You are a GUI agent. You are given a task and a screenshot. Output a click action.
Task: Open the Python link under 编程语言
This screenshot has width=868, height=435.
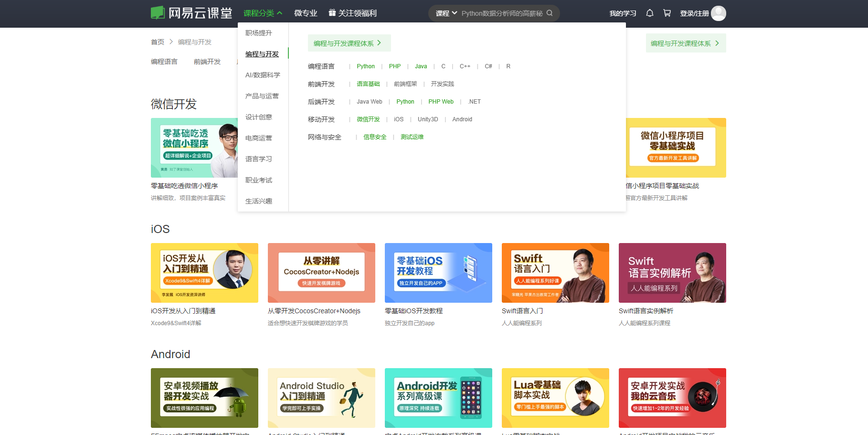[x=365, y=66]
